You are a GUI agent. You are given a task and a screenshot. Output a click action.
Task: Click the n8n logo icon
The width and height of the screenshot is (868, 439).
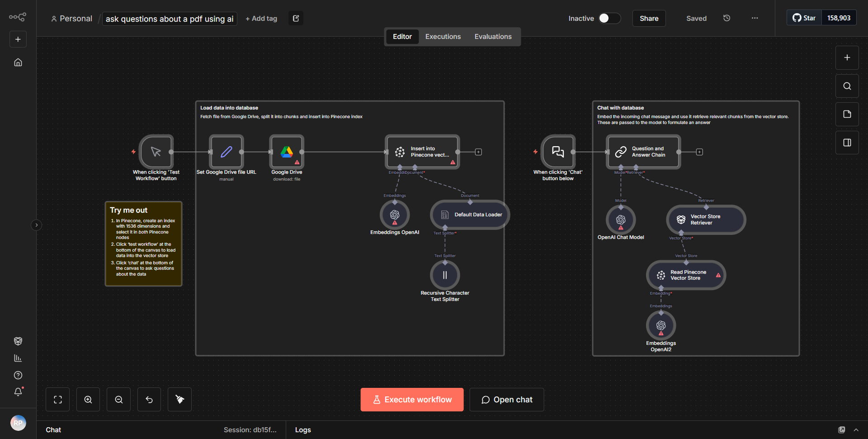(x=18, y=17)
